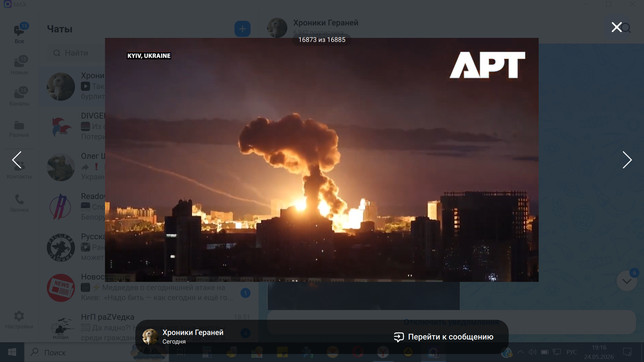The image size is (644, 362).
Task: Click the explosion photo in viewer
Action: [322, 160]
